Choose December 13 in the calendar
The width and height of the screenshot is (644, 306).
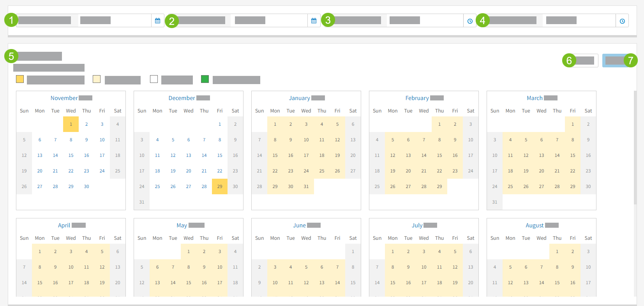point(189,155)
